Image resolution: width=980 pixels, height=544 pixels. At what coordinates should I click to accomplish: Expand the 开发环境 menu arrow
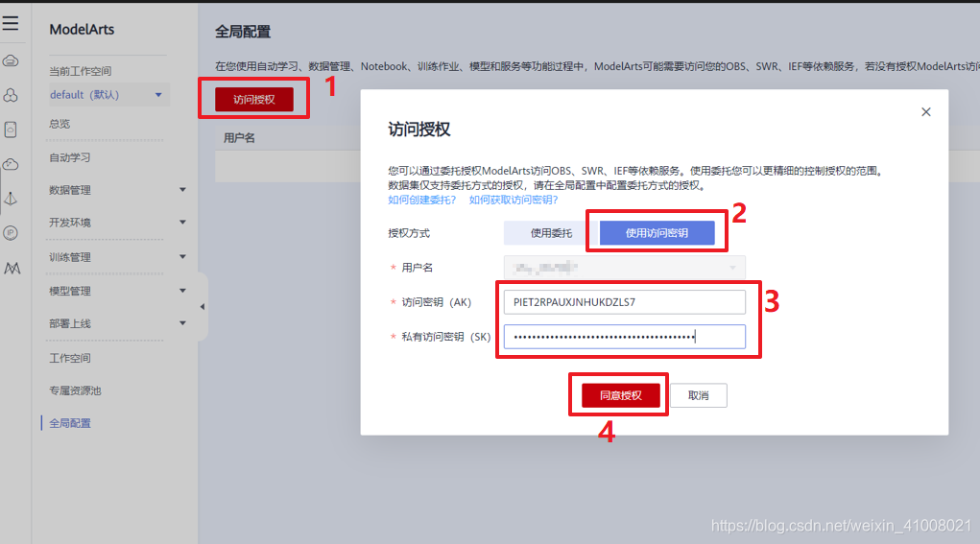tap(182, 223)
